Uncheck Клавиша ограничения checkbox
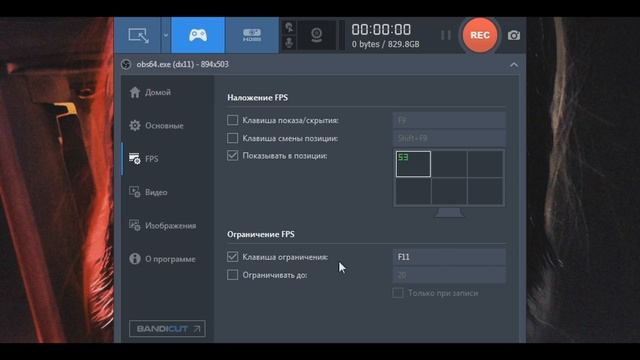640x360 pixels. coord(233,257)
